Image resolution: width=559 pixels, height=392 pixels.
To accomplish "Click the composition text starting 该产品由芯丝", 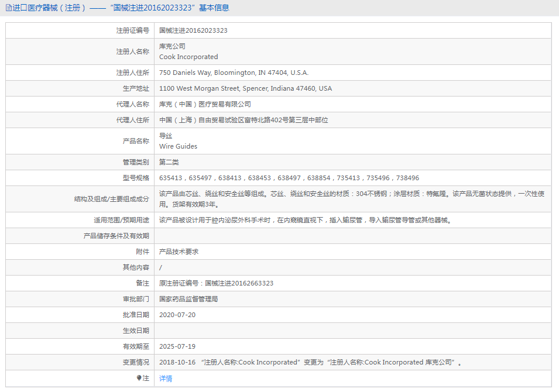I will coord(352,199).
